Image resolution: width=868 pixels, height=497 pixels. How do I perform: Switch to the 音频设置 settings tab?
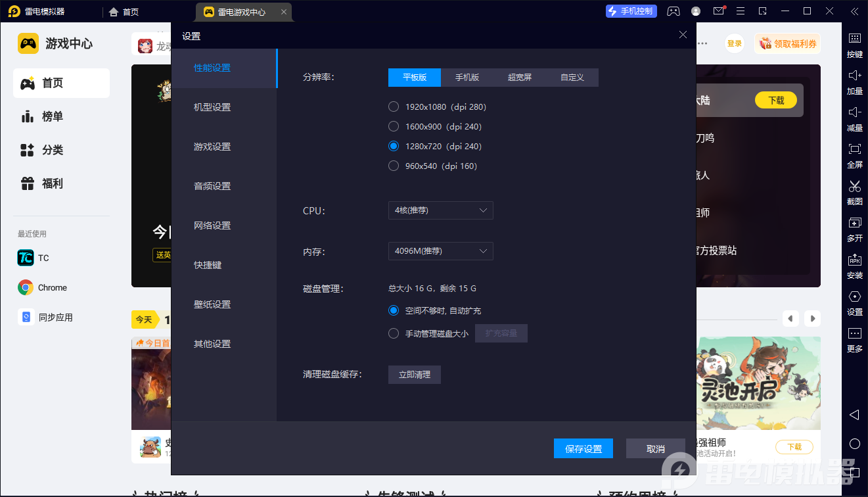pyautogui.click(x=212, y=186)
